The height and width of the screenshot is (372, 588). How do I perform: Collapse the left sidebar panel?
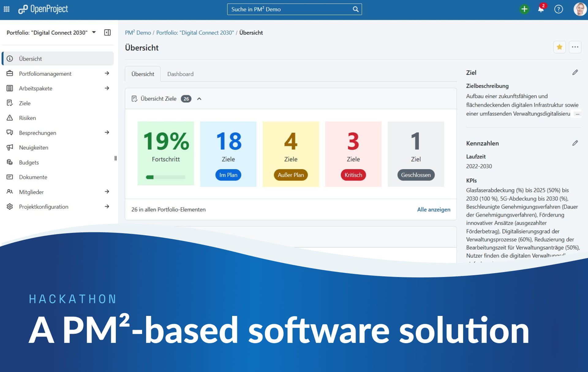tap(107, 32)
